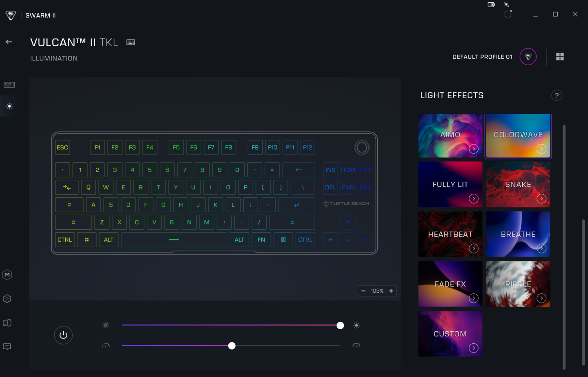Open the Macro manager M icon
The width and height of the screenshot is (588, 377).
[7, 275]
